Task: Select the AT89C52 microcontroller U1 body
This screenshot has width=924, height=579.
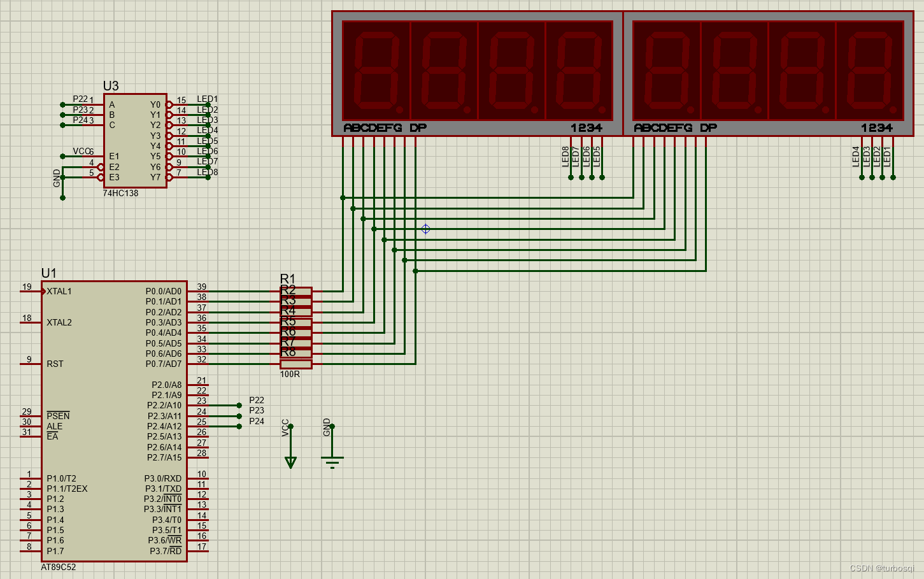Action: point(115,421)
